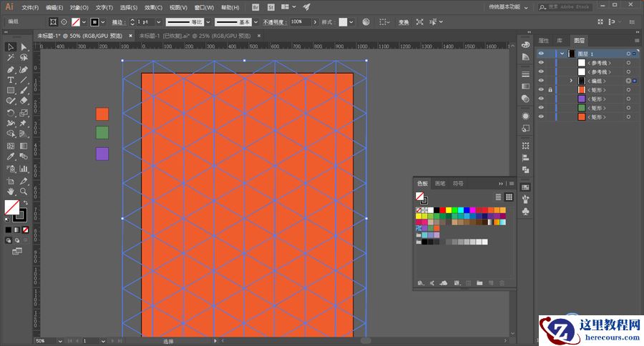Switch swatches panel to thumbnail grid view
This screenshot has width=644, height=346.
tap(509, 197)
